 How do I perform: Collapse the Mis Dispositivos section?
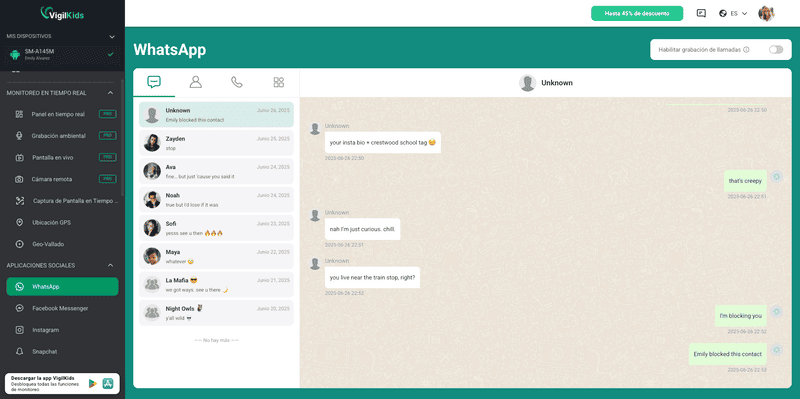point(112,37)
